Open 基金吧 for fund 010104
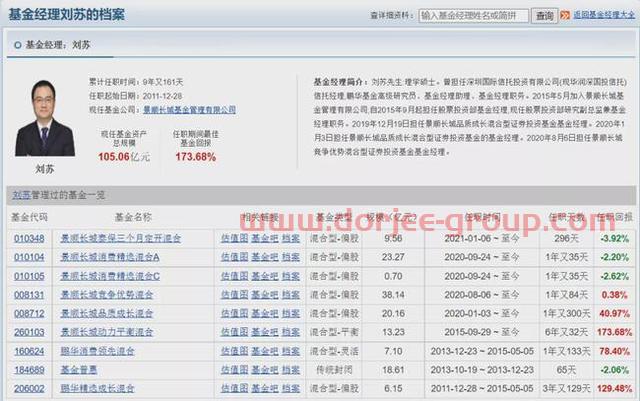 (264, 257)
